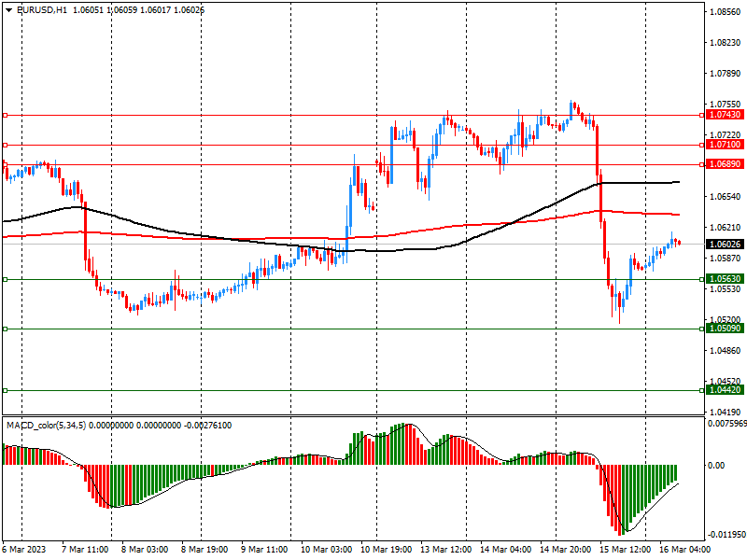Click 1.08560 on the price scale
Screen dimensions: 747x560
pos(726,12)
